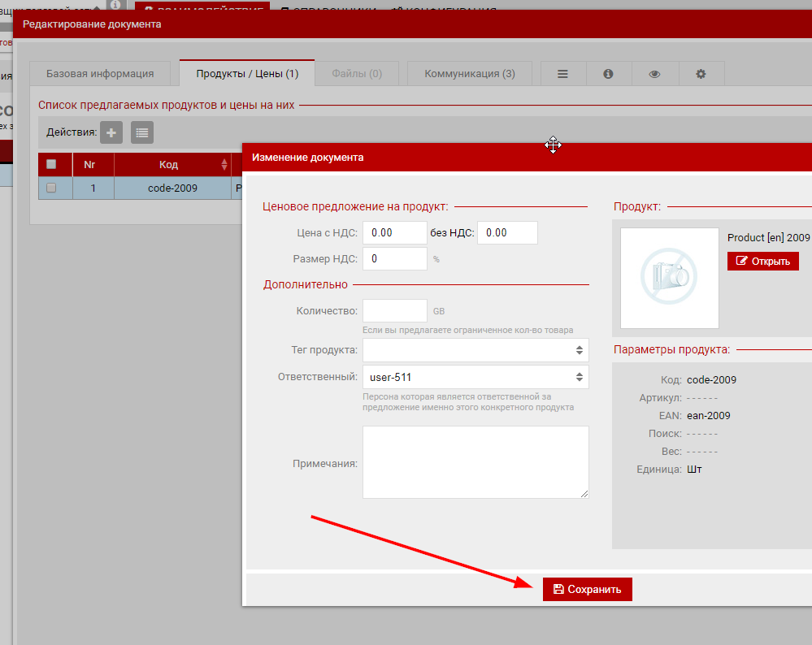The image size is (812, 645).
Task: Open the info circle tab
Action: pyautogui.click(x=608, y=73)
